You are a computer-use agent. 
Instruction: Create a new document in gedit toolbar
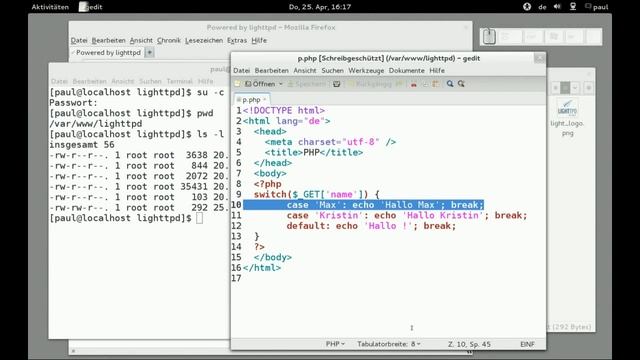(237, 84)
